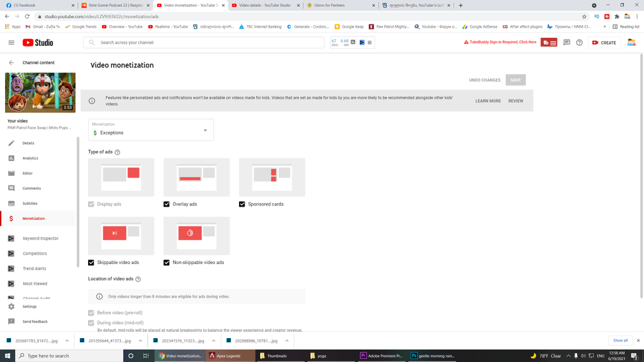Open Settings gear in sidebar
The width and height of the screenshot is (644, 362).
pos(11,307)
